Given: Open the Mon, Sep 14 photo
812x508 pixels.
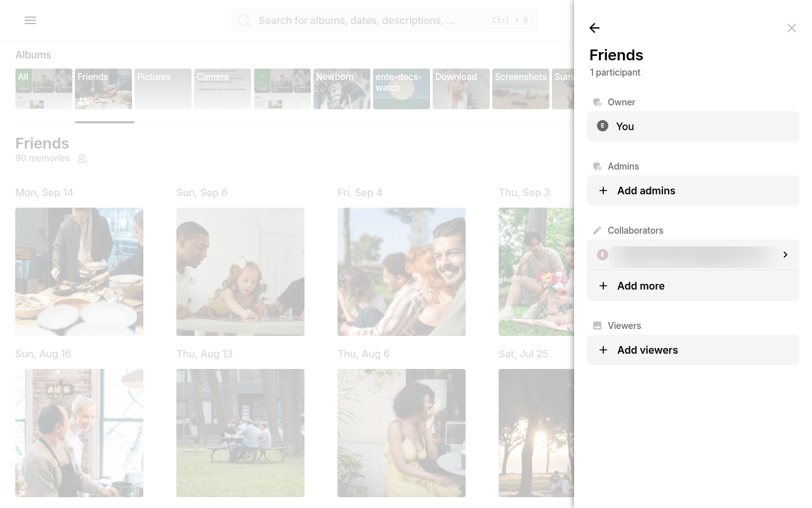Looking at the screenshot, I should 79,272.
